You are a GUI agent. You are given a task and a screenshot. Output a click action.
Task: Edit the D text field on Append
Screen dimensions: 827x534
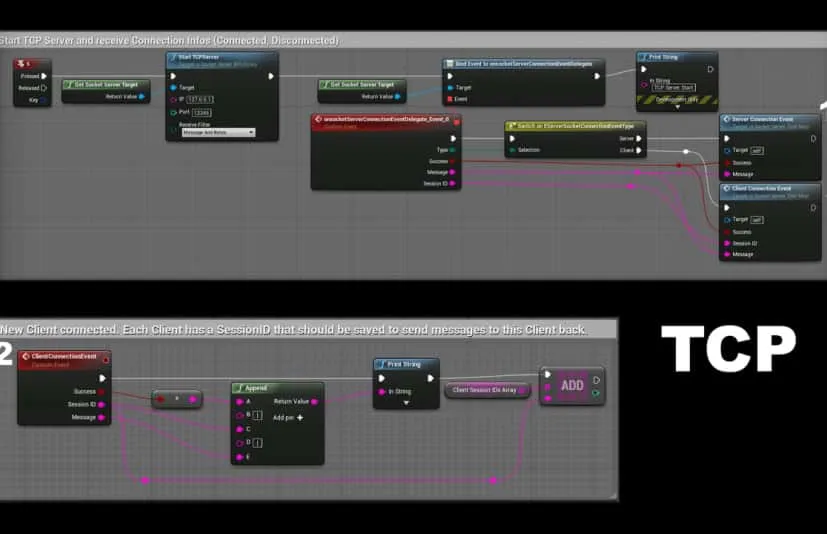[258, 443]
